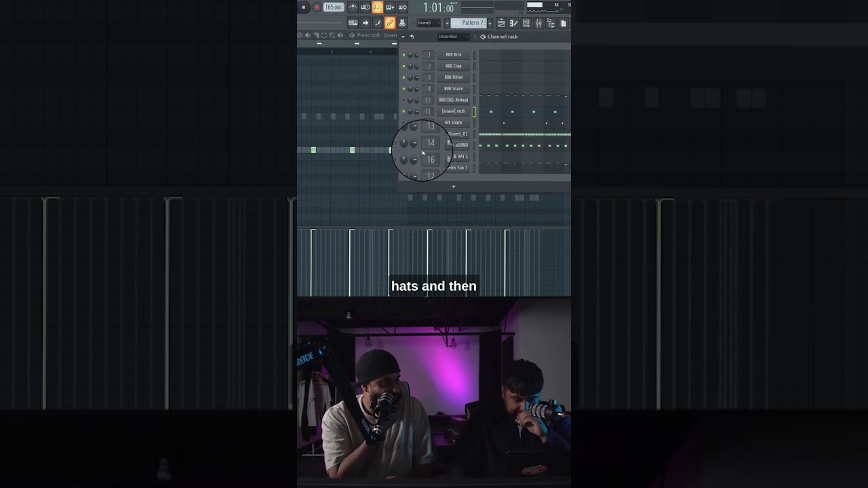This screenshot has height=488, width=868.
Task: Open the Browser panel icon
Action: pos(551,23)
